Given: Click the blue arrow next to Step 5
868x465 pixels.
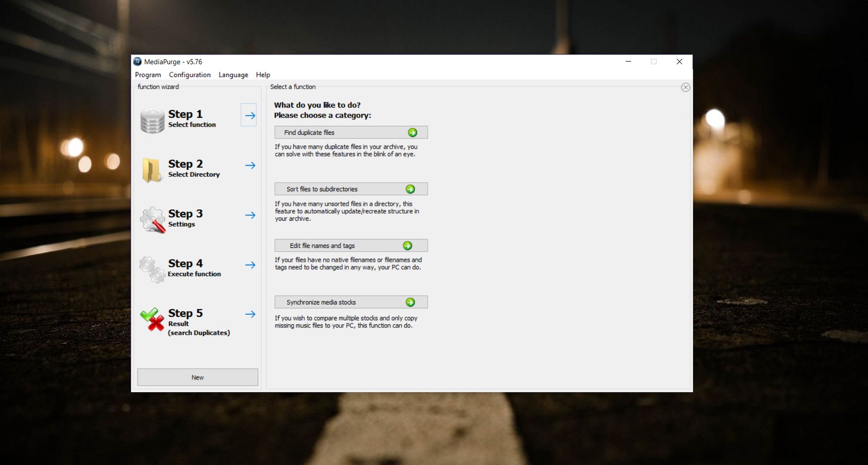Looking at the screenshot, I should [x=250, y=314].
